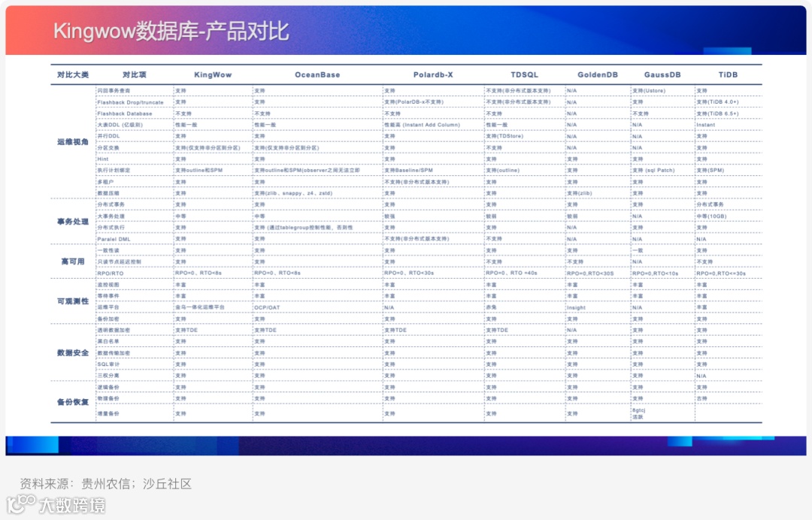Click the 'OCP/OAT' cell
The width and height of the screenshot is (812, 520).
coord(267,307)
